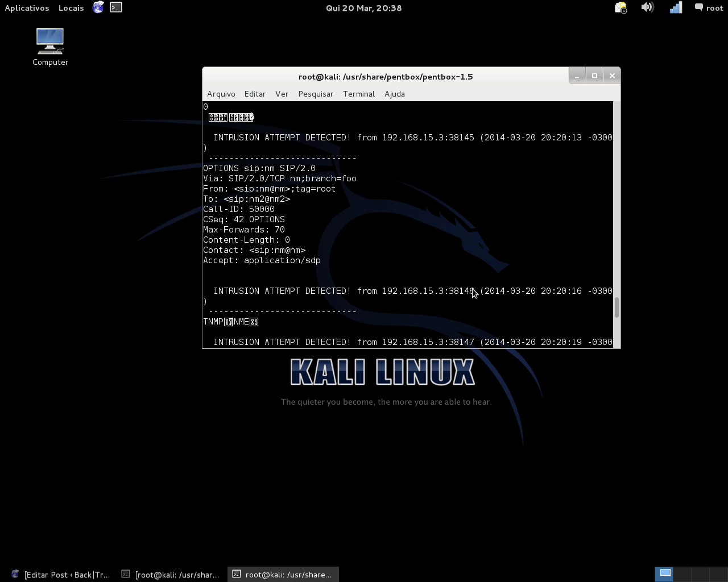Open the volume speaker icon
728x582 pixels.
pyautogui.click(x=647, y=7)
